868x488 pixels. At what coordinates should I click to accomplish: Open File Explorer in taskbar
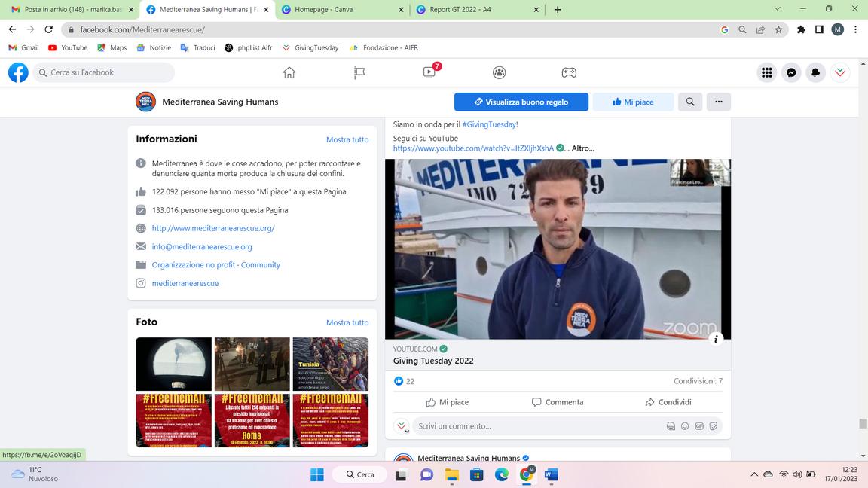pyautogui.click(x=452, y=474)
